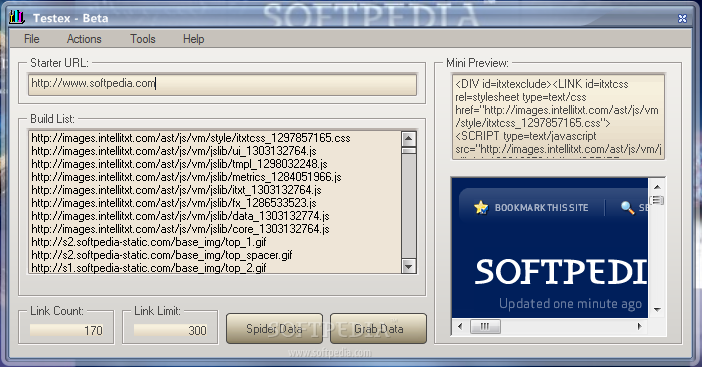The image size is (702, 367).
Task: Open the Tools menu
Action: click(142, 39)
